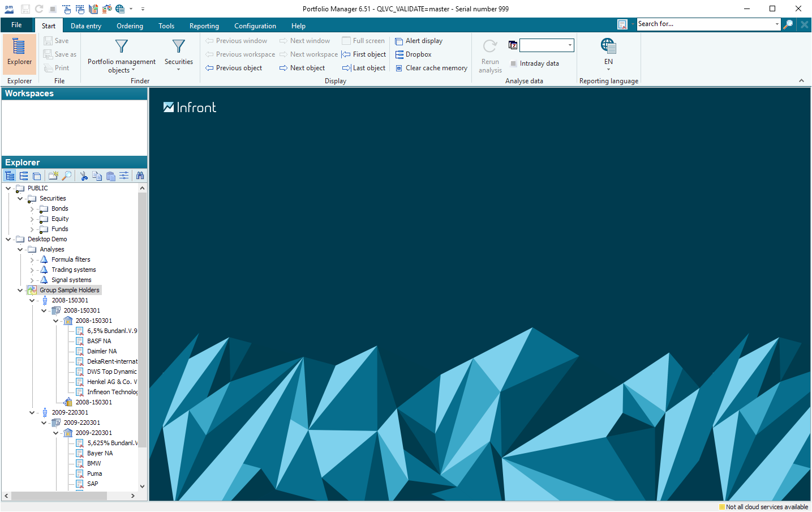Click Clear cache memory button
812x512 pixels.
(431, 68)
